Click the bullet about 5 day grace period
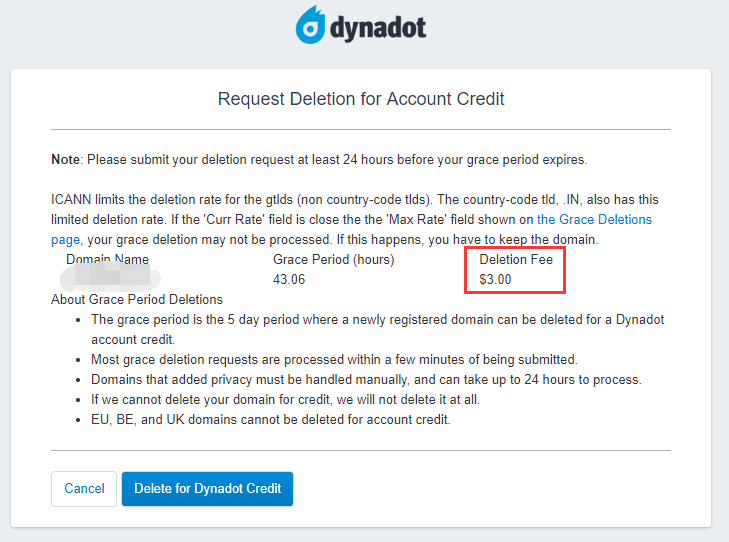The height and width of the screenshot is (542, 729). 378,330
